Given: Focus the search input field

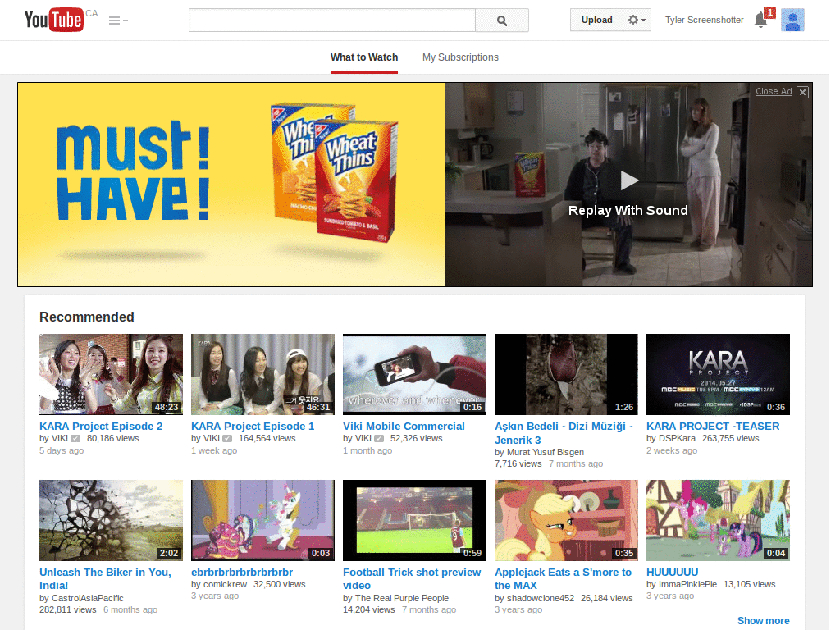Looking at the screenshot, I should 331,21.
